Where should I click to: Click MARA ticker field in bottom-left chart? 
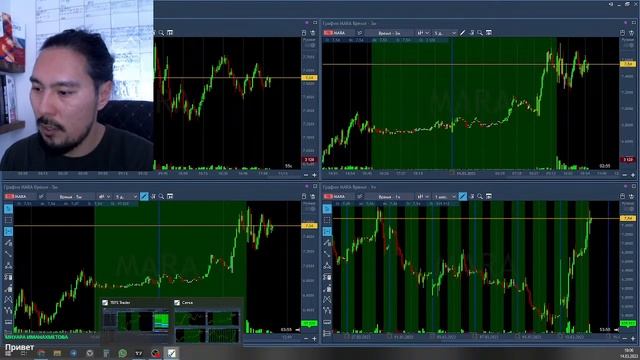(20, 196)
